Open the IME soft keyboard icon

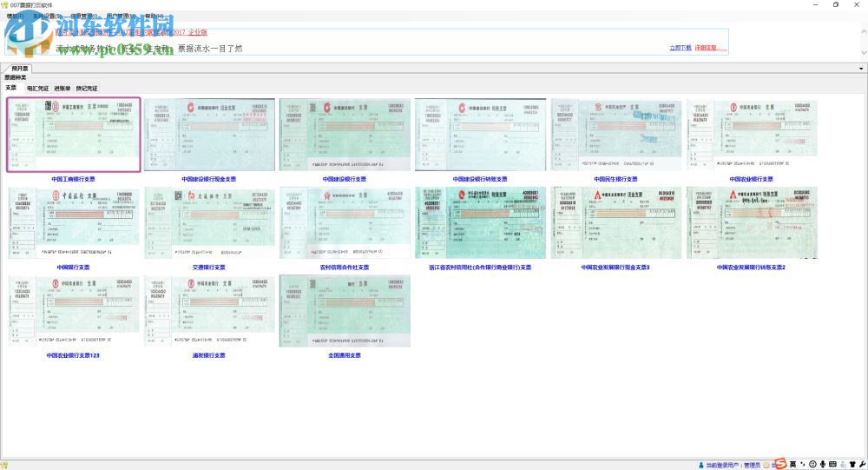point(832,464)
